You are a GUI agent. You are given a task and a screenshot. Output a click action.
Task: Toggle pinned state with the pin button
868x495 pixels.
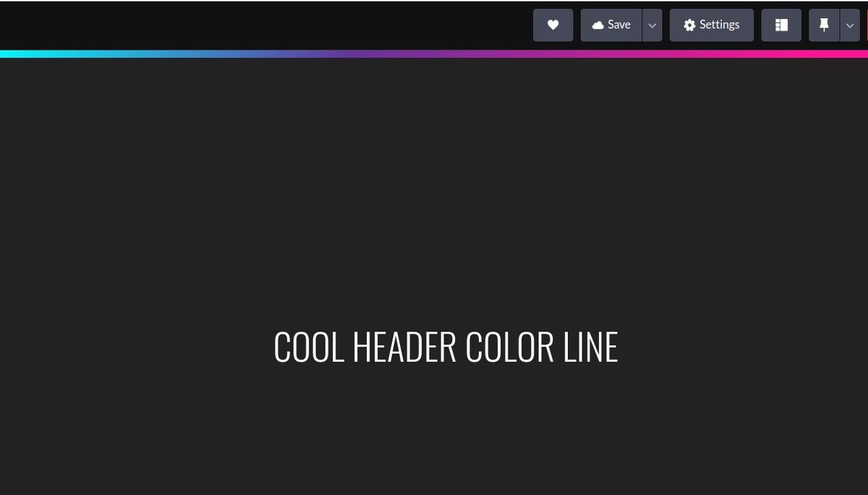point(825,25)
